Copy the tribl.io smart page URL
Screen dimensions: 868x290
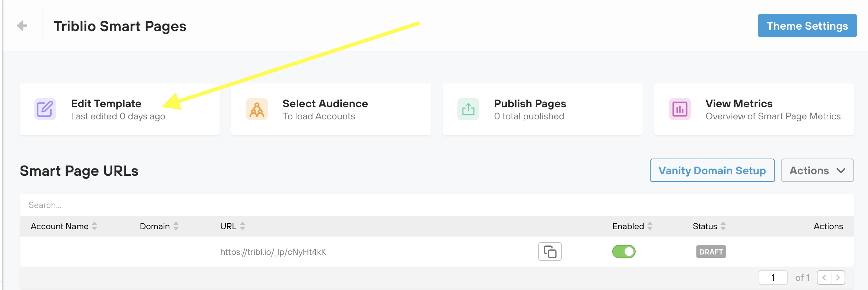click(x=550, y=252)
